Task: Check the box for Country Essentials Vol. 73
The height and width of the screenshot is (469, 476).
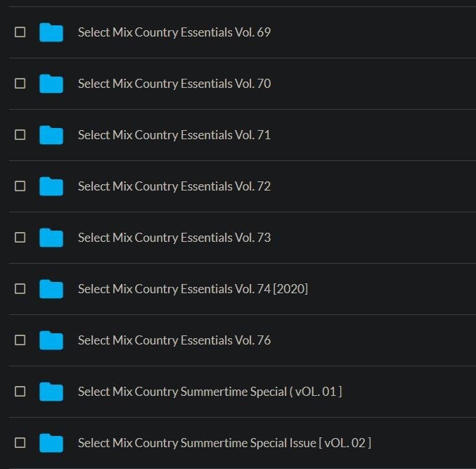Action: coord(20,238)
